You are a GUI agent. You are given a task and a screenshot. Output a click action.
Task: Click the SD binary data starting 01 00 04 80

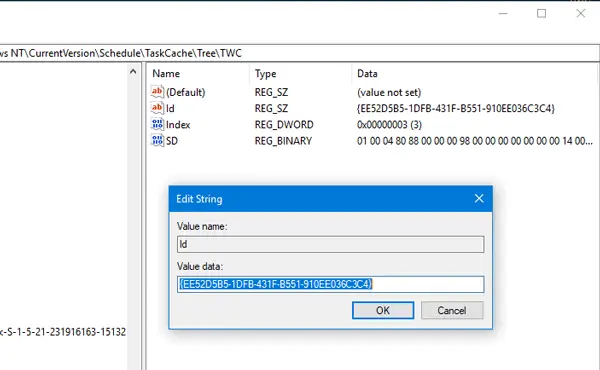click(474, 141)
